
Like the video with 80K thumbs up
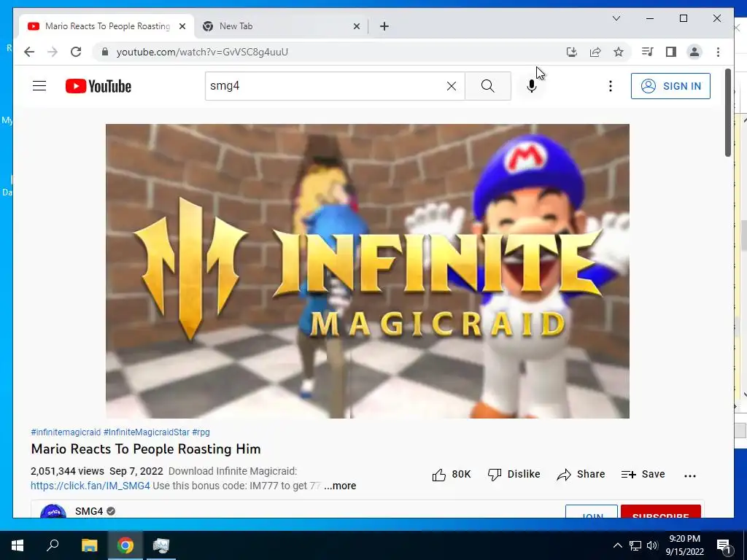[x=451, y=474]
